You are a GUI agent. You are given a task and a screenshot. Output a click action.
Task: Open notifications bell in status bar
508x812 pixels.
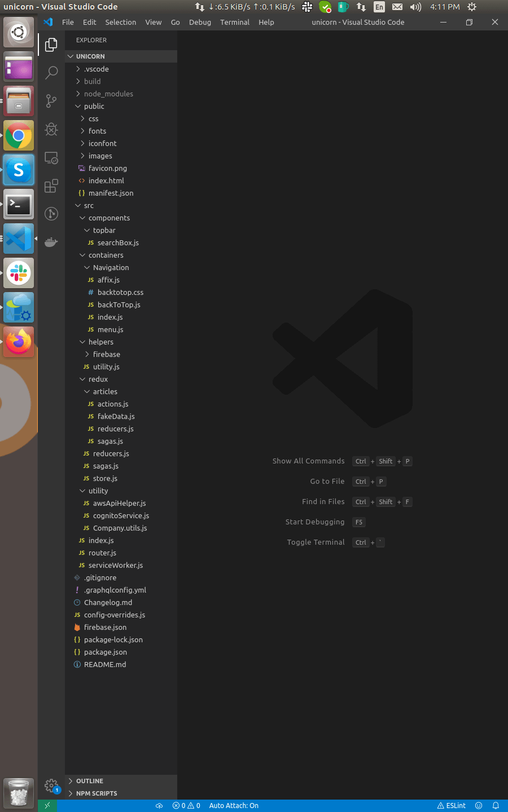496,806
